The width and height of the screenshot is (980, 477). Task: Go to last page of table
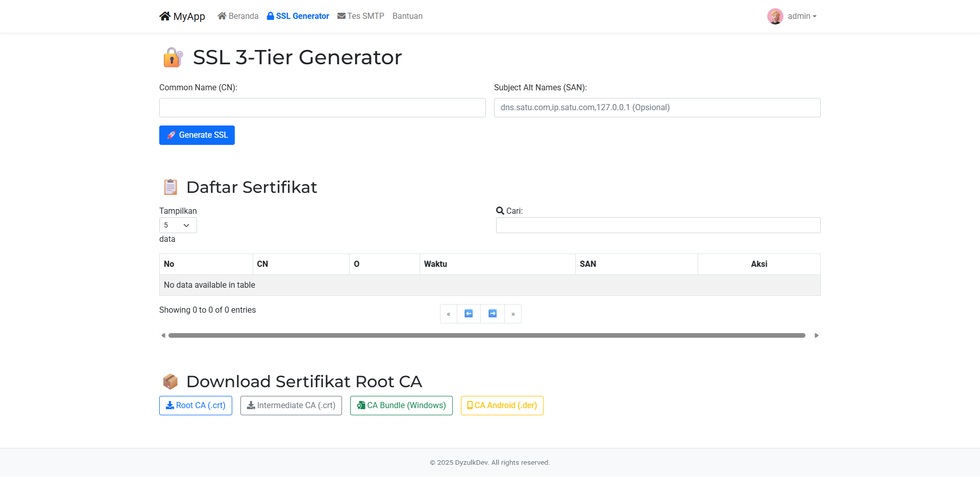pos(513,314)
